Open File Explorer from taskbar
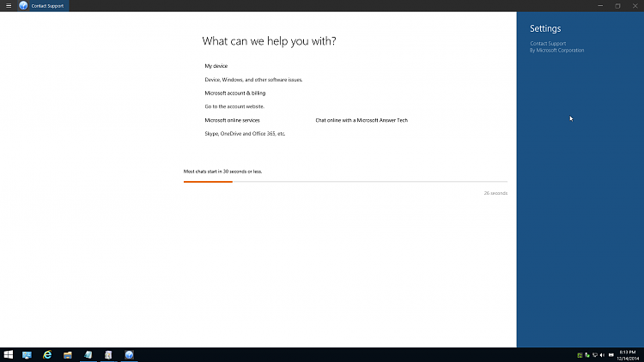Image resolution: width=644 pixels, height=362 pixels. click(x=68, y=355)
